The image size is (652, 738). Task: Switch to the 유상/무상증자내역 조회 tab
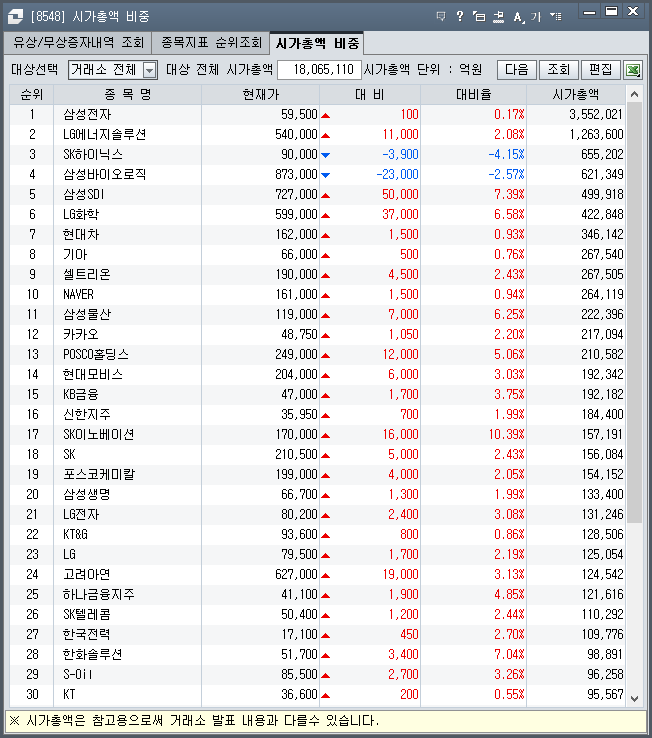point(78,43)
